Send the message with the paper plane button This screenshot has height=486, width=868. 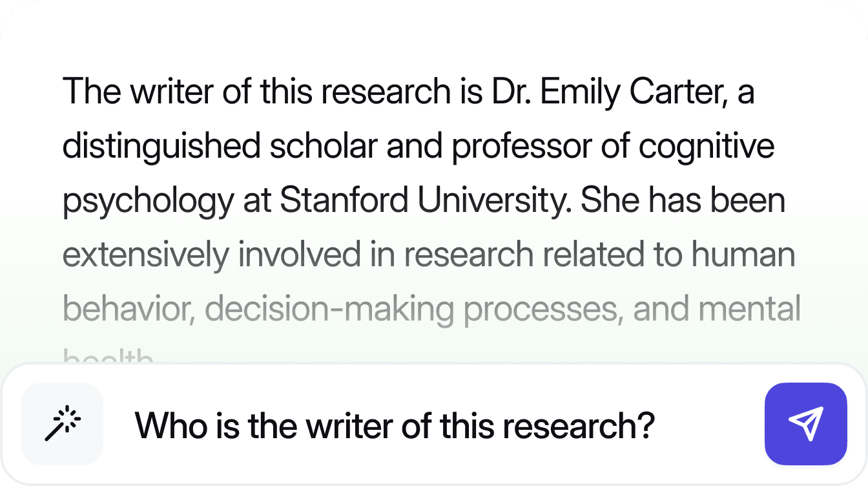click(805, 424)
